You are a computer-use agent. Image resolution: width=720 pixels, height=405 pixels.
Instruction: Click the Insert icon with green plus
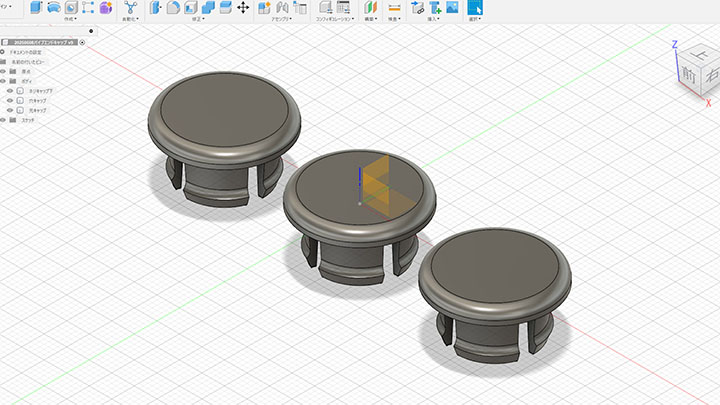(x=435, y=7)
